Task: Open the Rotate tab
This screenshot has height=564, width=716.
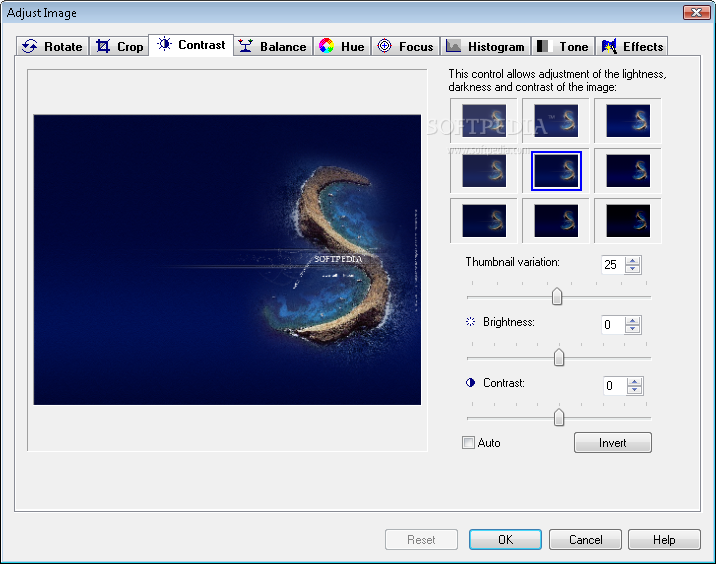Action: coord(53,47)
